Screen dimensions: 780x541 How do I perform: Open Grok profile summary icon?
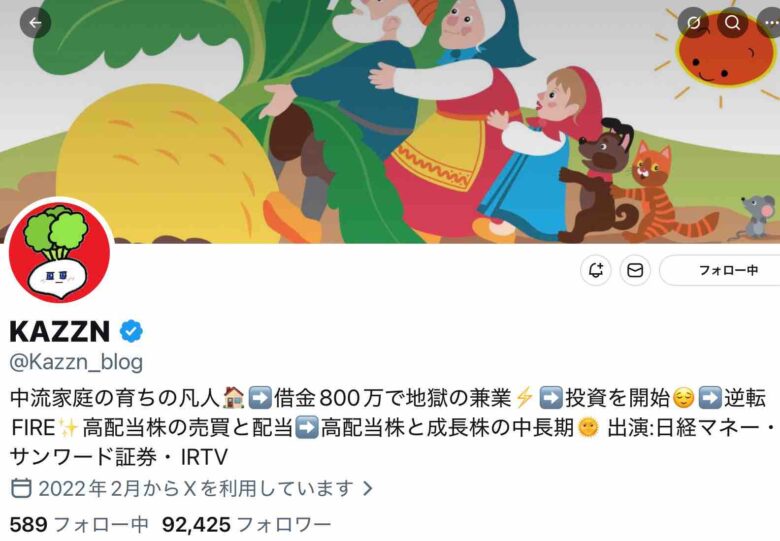[x=693, y=22]
